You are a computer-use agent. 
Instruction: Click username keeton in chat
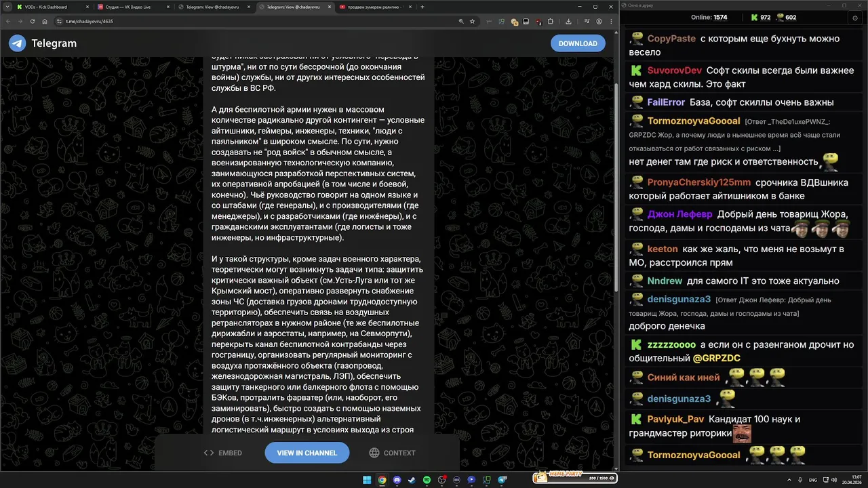point(663,249)
